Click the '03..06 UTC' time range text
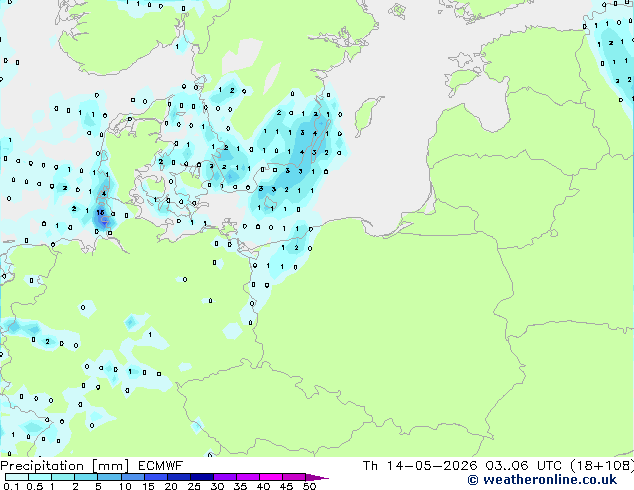634x490 pixels. (x=524, y=466)
